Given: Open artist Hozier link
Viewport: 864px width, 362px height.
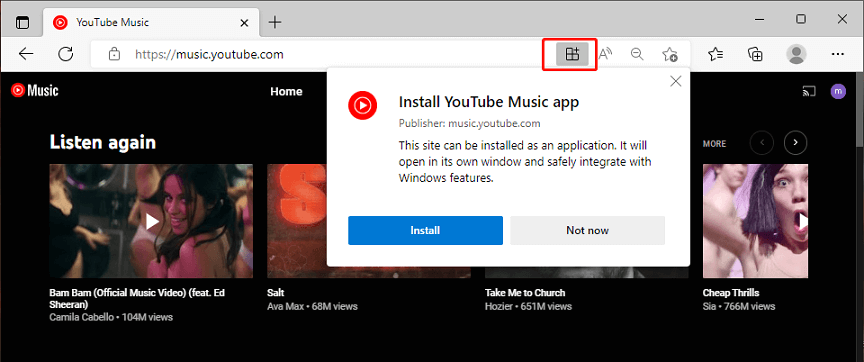Looking at the screenshot, I should tap(499, 306).
